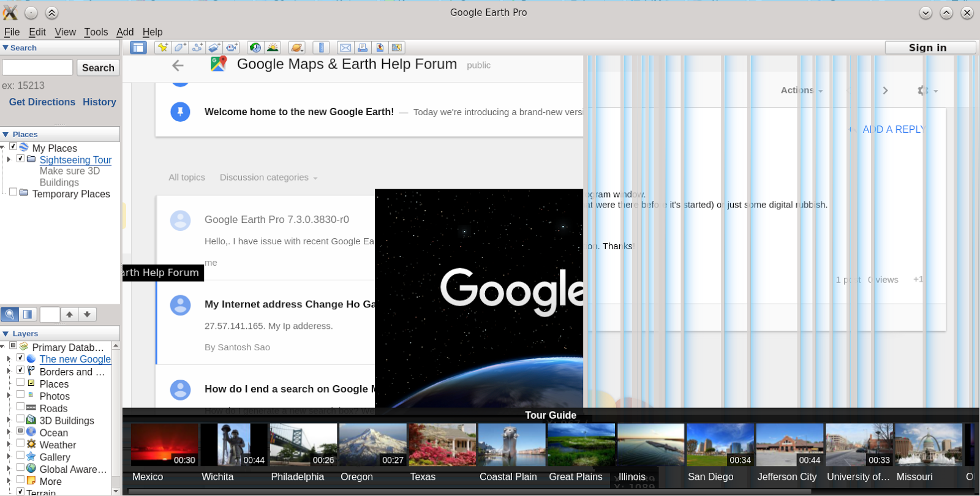
Task: Click the Layers panel vertical scrollbar
Action: coord(116,418)
